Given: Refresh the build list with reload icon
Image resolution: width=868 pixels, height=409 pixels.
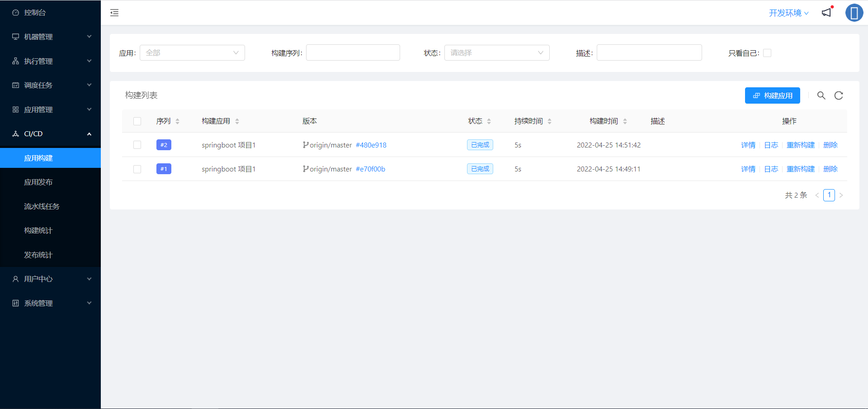Looking at the screenshot, I should pos(839,95).
